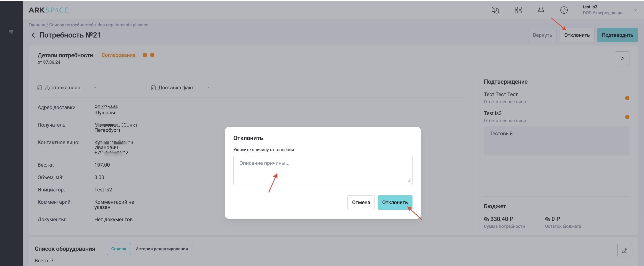Viewport: 644px width, 266px height.
Task: Open the apps grid icon
Action: point(518,10)
